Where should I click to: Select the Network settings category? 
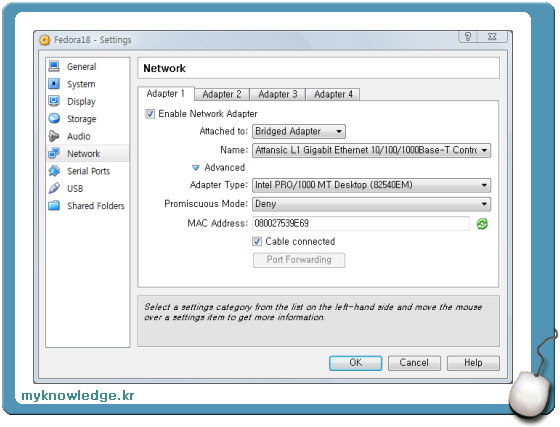[88, 154]
